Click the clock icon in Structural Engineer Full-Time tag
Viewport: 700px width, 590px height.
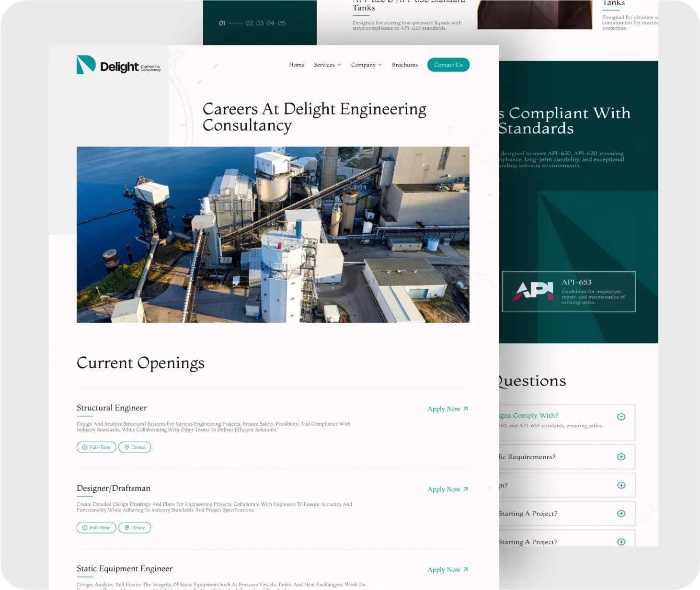(x=85, y=447)
